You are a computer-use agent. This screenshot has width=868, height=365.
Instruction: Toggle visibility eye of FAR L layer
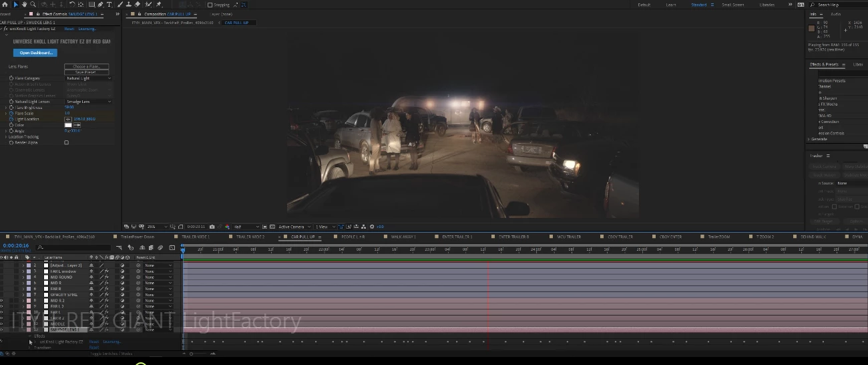click(1, 312)
